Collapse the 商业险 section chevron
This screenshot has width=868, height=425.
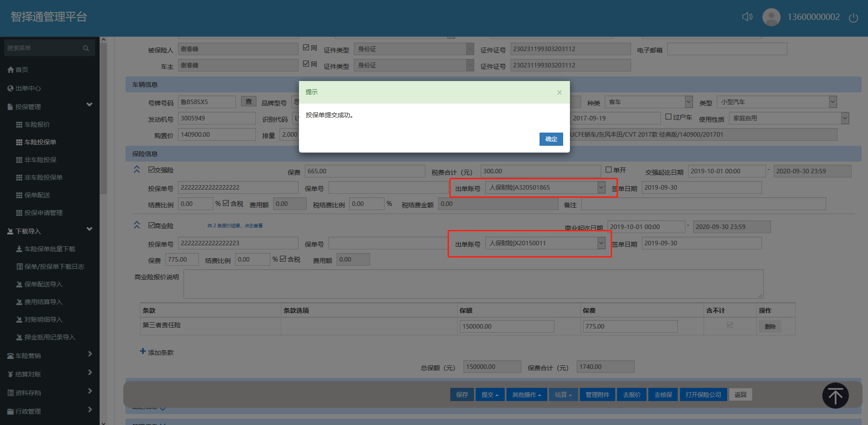(x=137, y=225)
